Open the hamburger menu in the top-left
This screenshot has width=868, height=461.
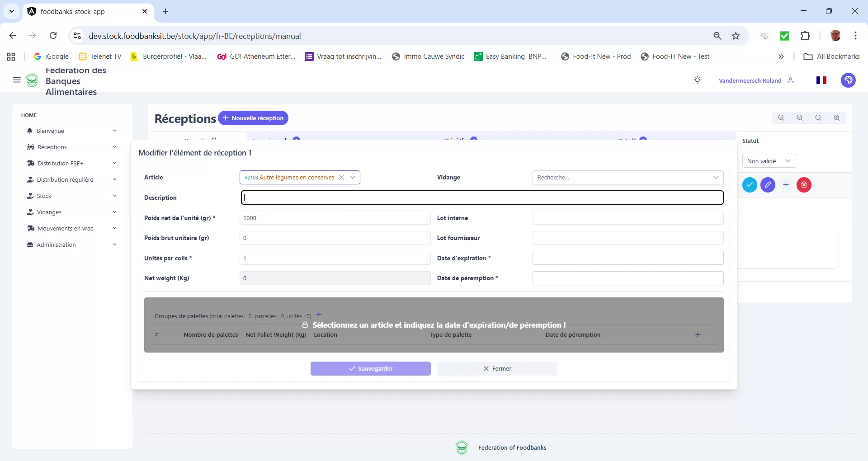pyautogui.click(x=17, y=80)
